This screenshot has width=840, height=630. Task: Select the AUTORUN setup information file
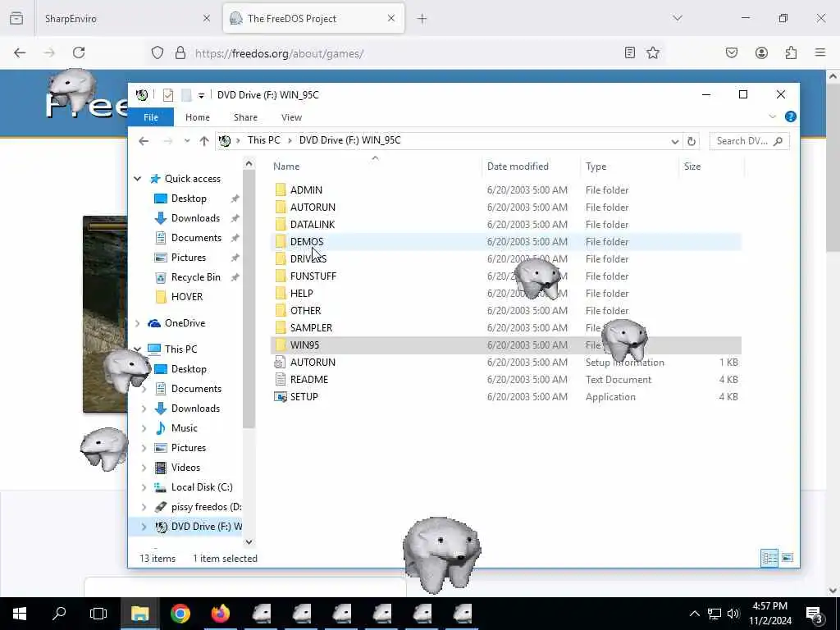[313, 362]
